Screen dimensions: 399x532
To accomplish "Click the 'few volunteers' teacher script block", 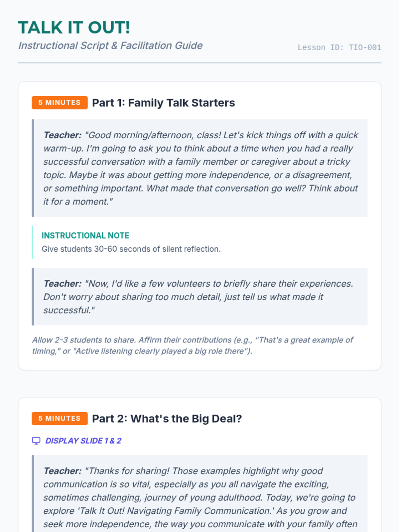I will tap(201, 297).
